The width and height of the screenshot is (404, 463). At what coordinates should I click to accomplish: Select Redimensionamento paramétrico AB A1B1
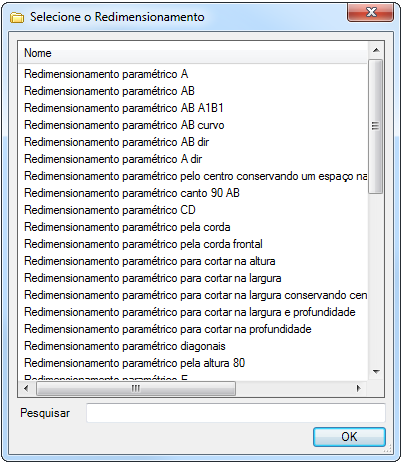[124, 108]
